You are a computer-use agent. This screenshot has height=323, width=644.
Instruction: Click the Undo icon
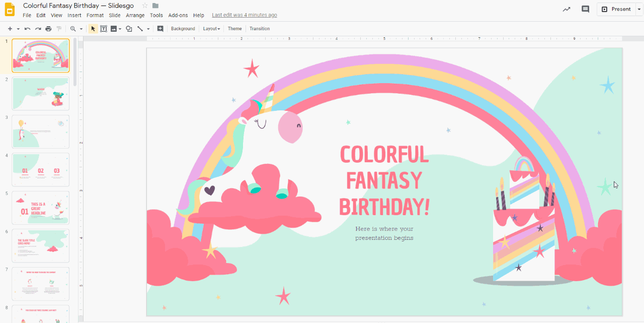[27, 29]
